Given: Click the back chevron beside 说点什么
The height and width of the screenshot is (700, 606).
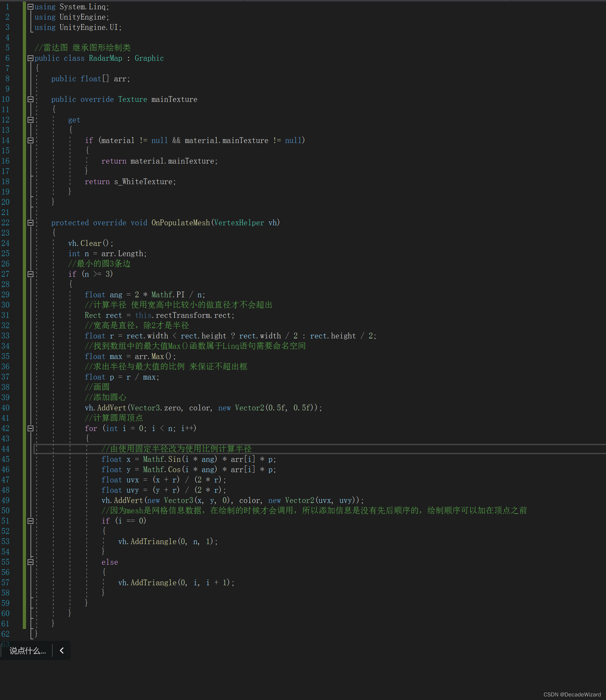Looking at the screenshot, I should click(x=62, y=651).
